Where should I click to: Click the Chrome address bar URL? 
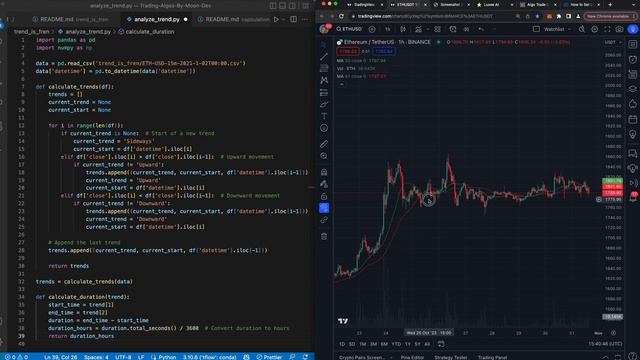point(424,16)
